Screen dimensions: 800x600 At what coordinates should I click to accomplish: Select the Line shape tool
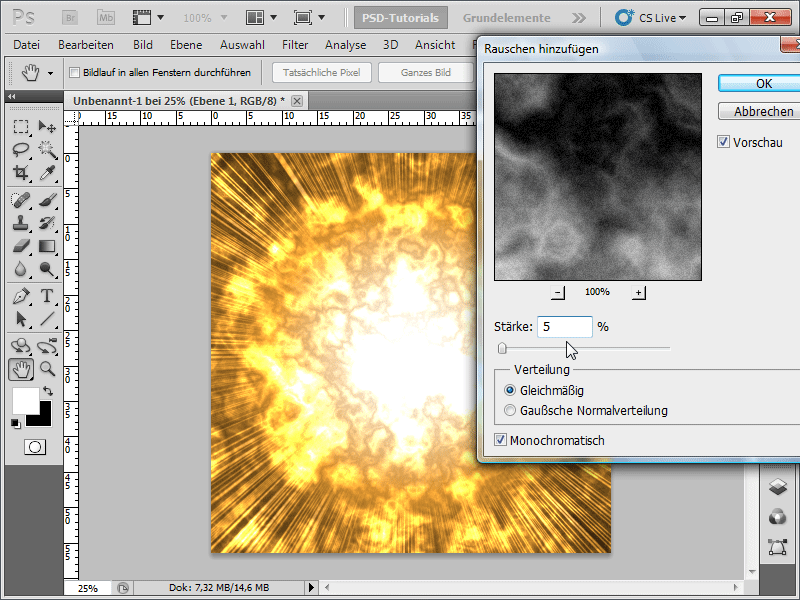point(47,319)
